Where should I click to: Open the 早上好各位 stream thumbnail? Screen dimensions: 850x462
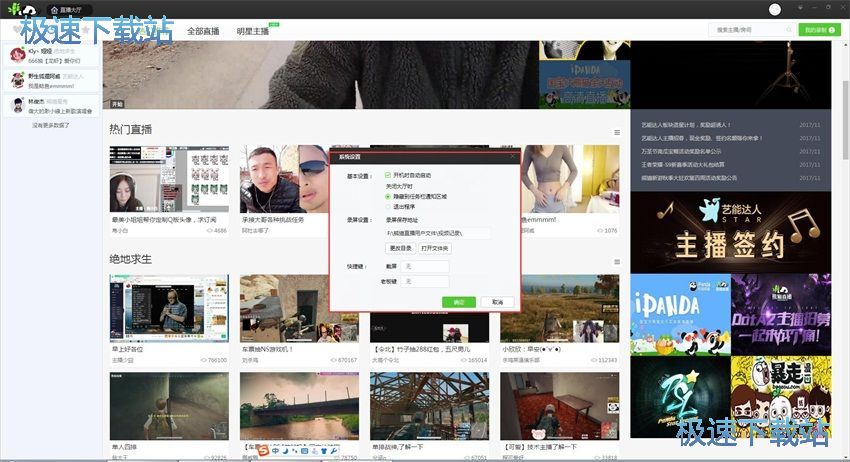coord(169,308)
